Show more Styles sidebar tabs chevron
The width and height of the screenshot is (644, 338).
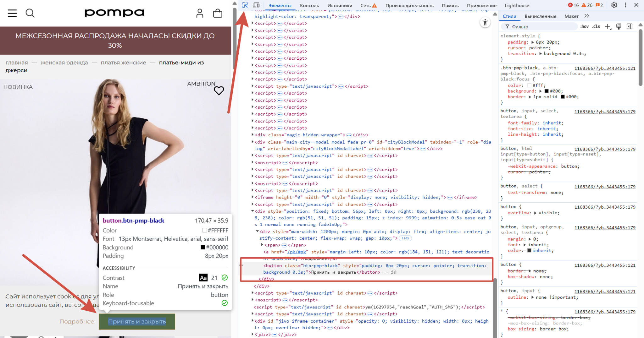pos(587,16)
